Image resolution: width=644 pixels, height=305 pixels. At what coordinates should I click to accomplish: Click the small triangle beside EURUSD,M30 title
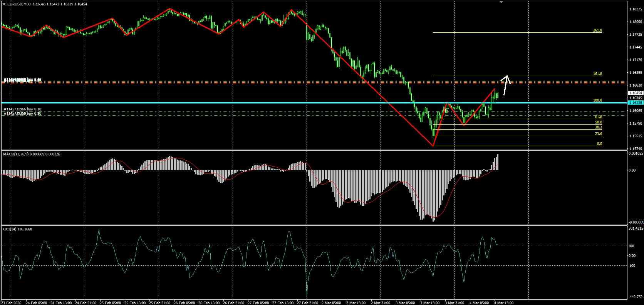click(4, 4)
